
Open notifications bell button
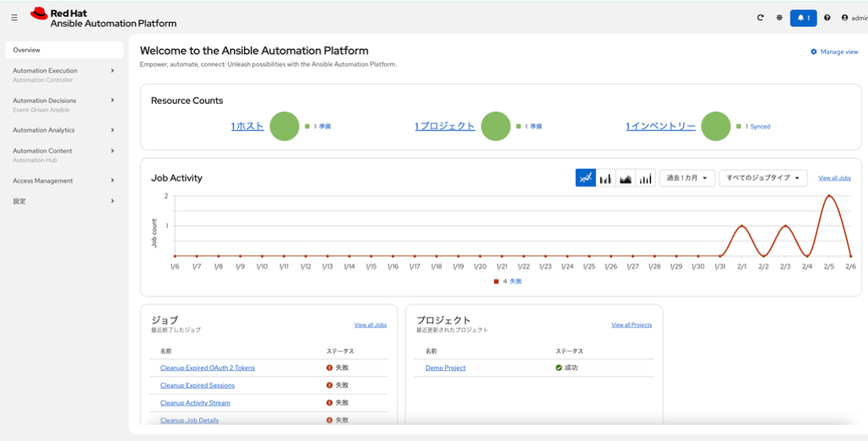(804, 18)
